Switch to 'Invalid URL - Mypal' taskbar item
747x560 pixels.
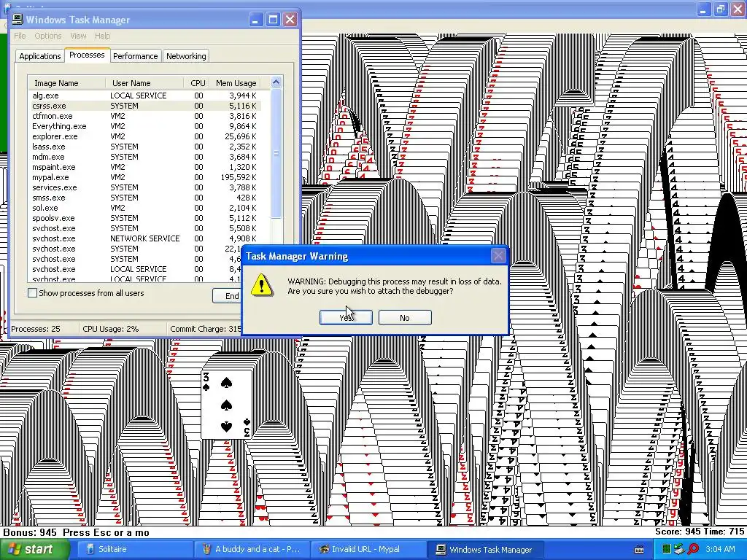[368, 549]
